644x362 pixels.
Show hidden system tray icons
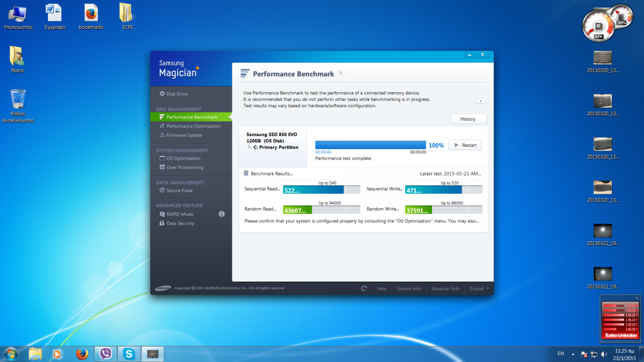coord(574,354)
